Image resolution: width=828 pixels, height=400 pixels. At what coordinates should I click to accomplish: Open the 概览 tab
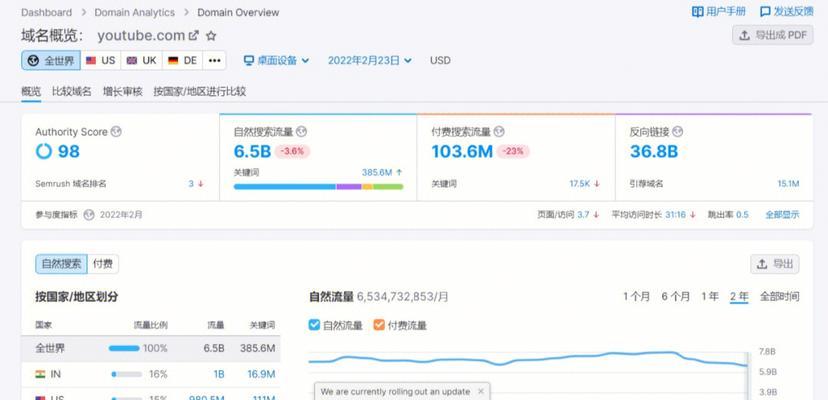pos(31,91)
